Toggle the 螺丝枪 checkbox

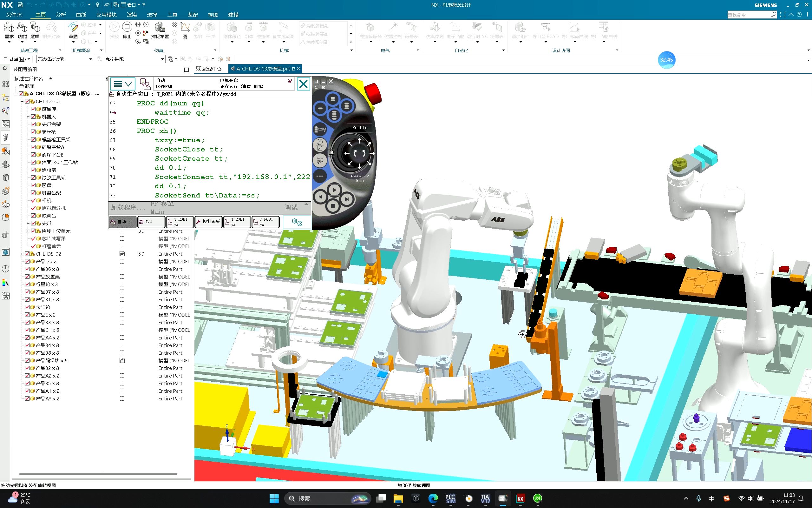[33, 132]
